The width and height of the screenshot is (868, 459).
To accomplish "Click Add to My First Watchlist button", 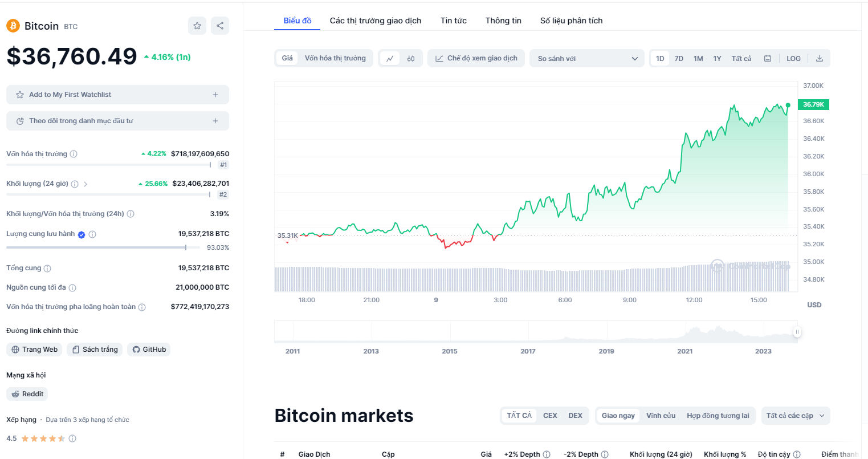I will click(117, 95).
